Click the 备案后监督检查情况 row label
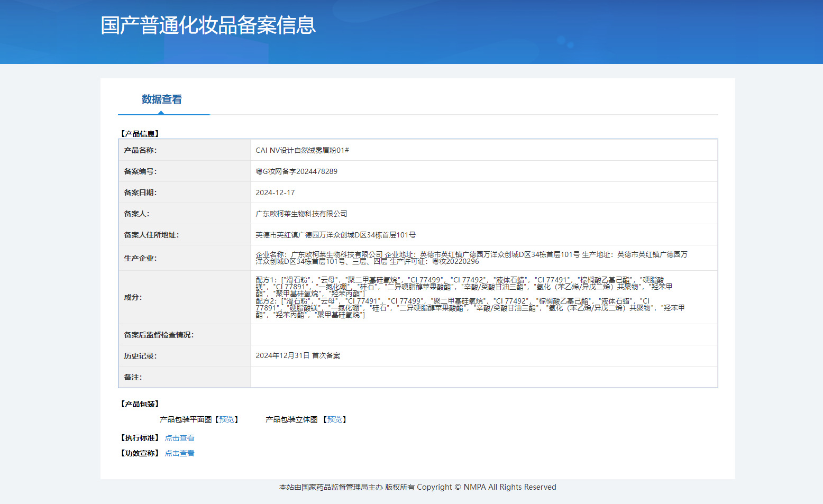Viewport: 823px width, 504px height. click(159, 335)
